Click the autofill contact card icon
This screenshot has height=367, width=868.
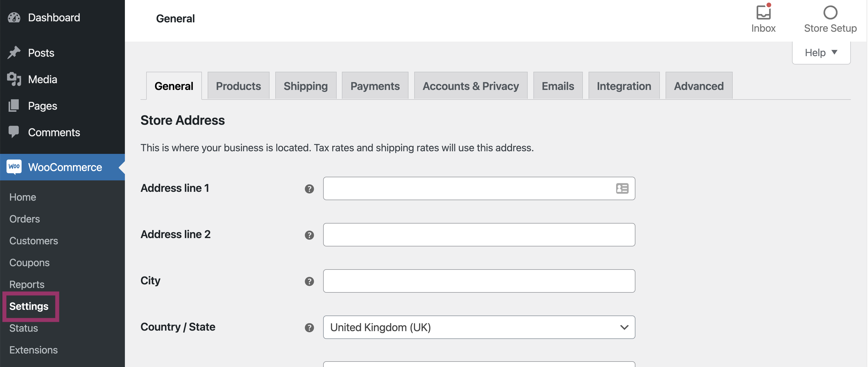click(622, 188)
